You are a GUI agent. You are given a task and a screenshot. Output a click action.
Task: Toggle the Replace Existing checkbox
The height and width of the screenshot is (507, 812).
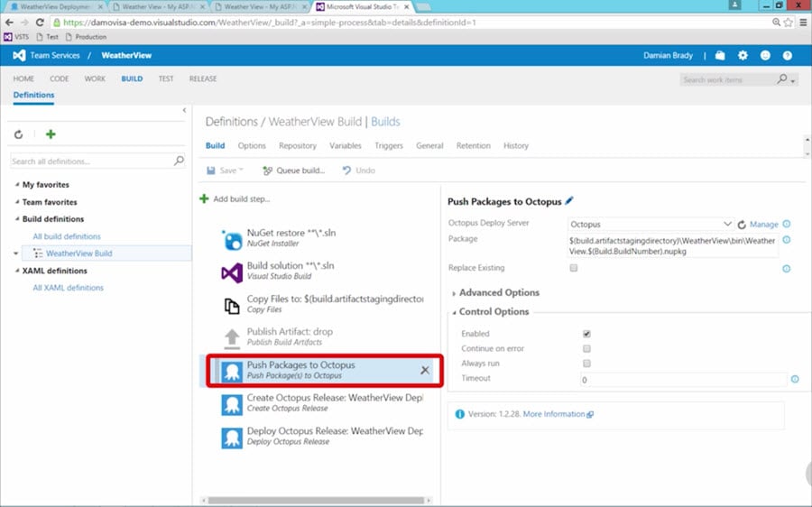coord(573,268)
